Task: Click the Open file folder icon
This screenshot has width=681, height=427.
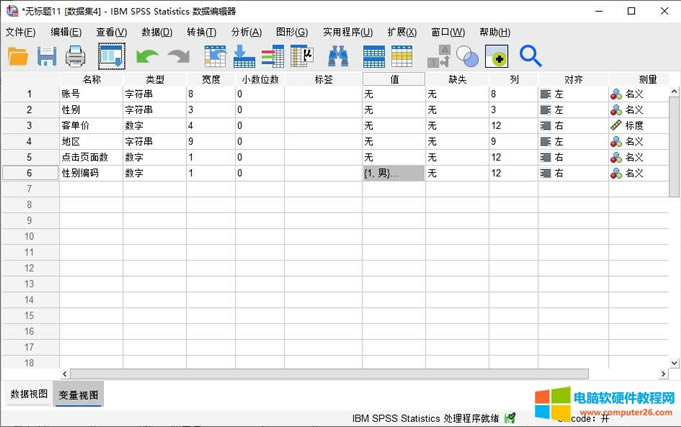Action: [18, 57]
